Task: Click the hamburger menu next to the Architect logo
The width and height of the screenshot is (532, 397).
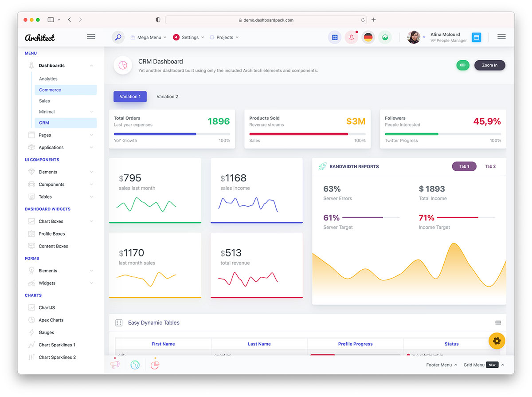Action: (91, 36)
